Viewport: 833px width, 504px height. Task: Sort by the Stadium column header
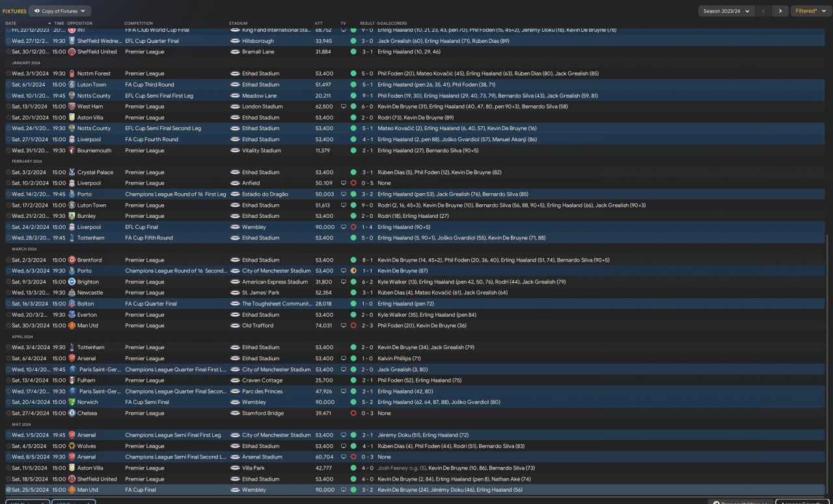[238, 23]
